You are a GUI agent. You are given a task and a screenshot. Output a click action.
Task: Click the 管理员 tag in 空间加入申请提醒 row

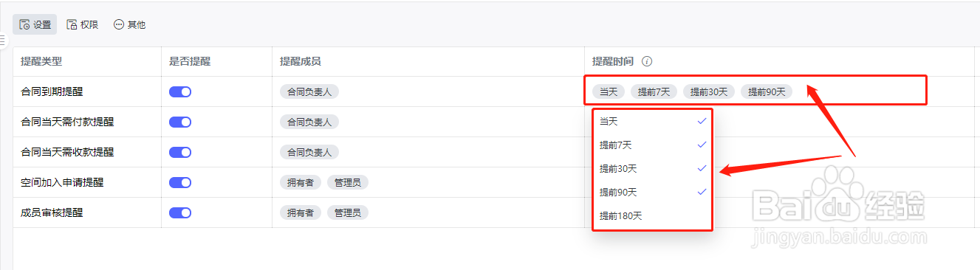[348, 182]
